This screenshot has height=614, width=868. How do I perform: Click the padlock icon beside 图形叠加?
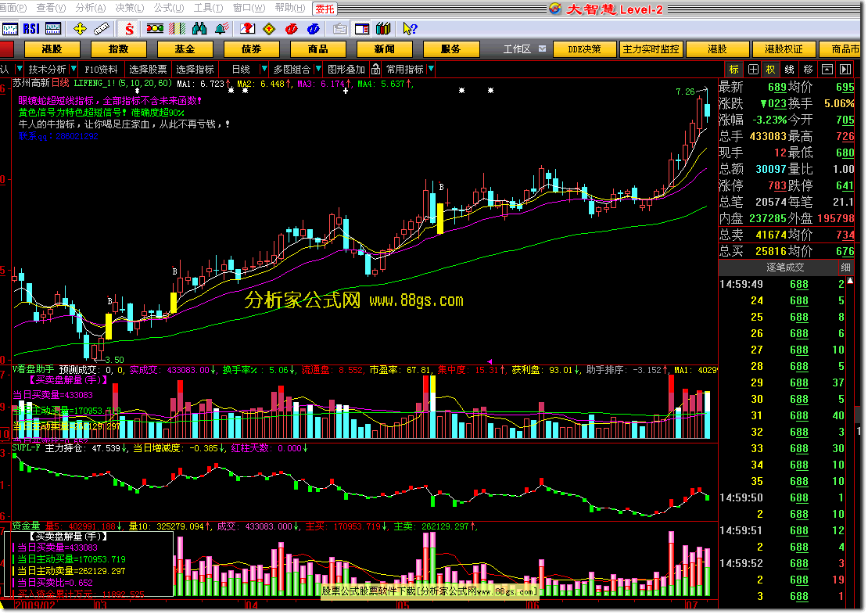pyautogui.click(x=376, y=69)
